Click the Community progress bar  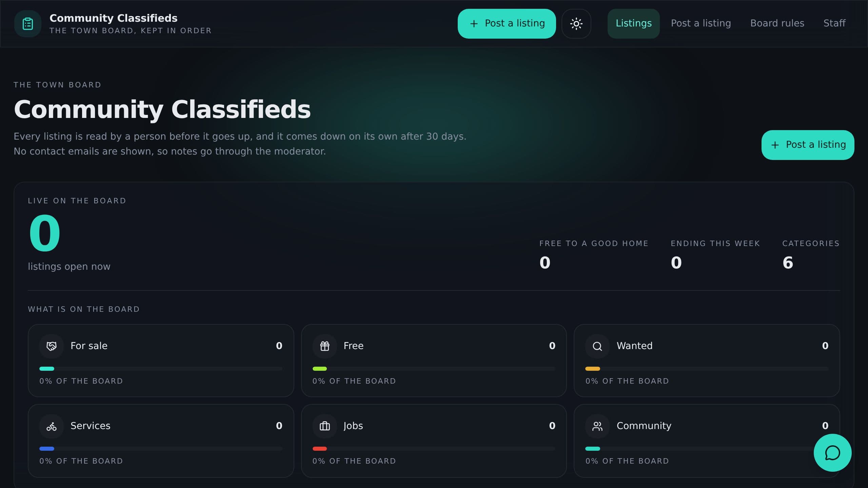pos(707,449)
